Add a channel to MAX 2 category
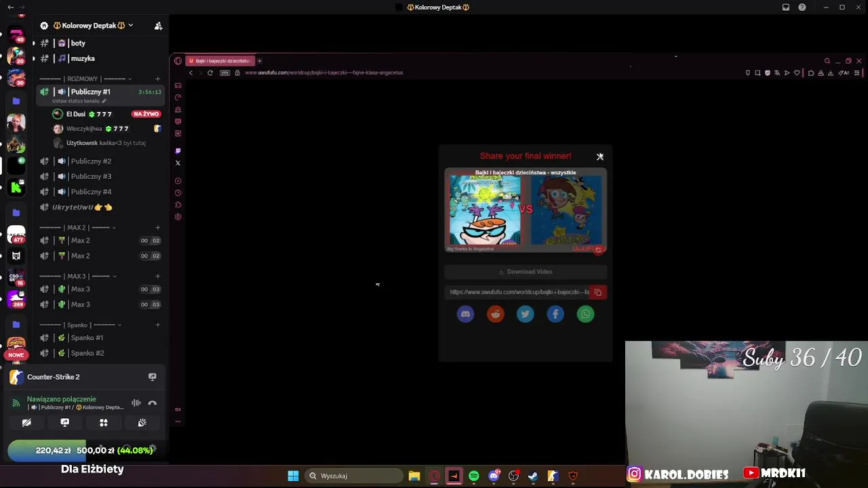Viewport: 868px width, 488px height. [x=158, y=228]
